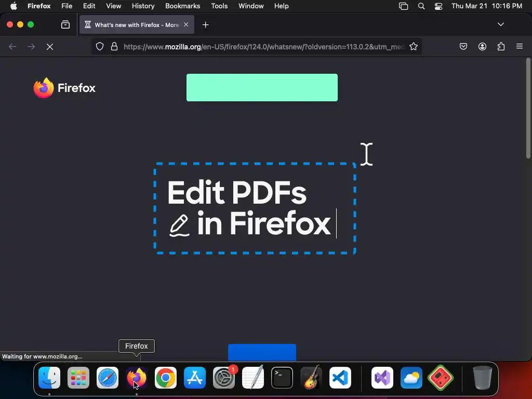This screenshot has height=399, width=532.
Task: Open the History menu
Action: [143, 6]
